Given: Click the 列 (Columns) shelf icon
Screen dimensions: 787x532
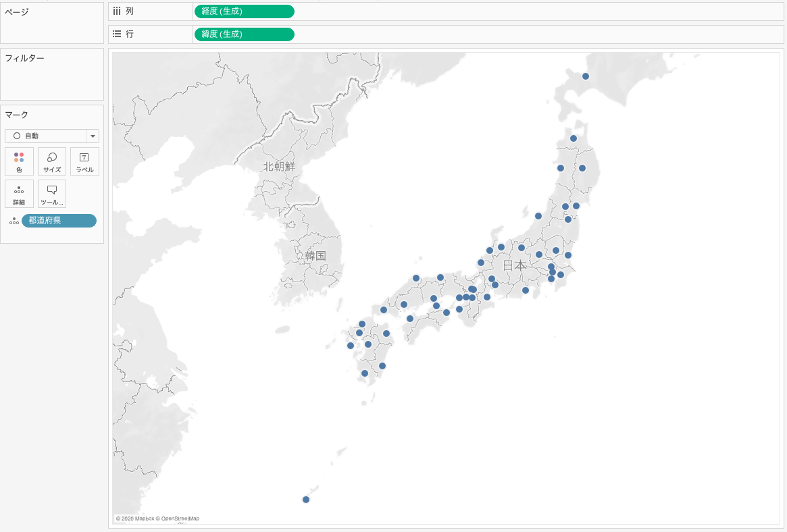Looking at the screenshot, I should click(x=117, y=11).
